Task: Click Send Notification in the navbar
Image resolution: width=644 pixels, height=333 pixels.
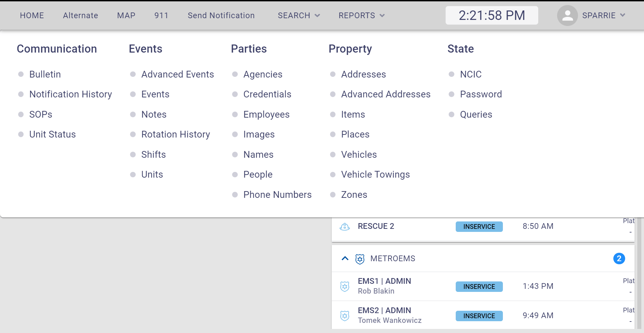Action: [x=221, y=16]
